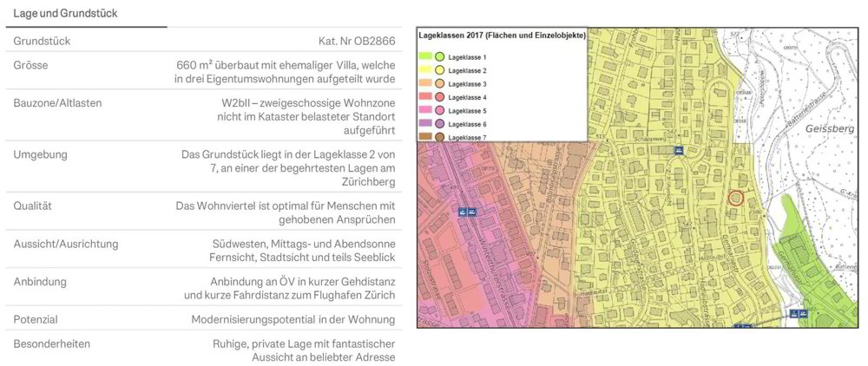Click the 'Anbindung' row label
Viewport: 868px width, 366px height.
pos(40,281)
